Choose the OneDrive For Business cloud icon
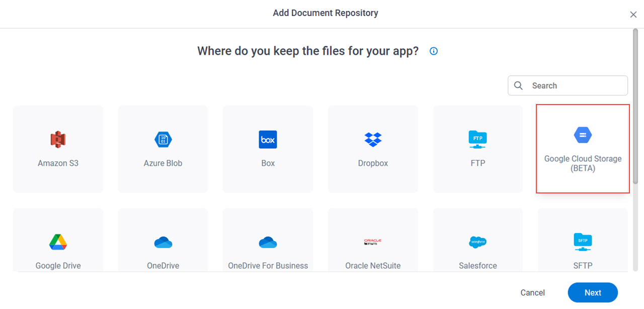 (x=268, y=243)
